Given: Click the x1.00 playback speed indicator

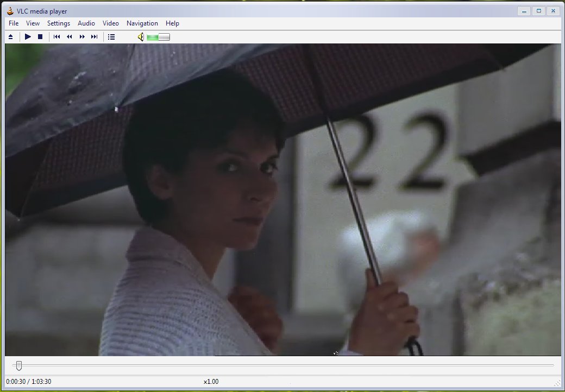Looking at the screenshot, I should point(211,382).
